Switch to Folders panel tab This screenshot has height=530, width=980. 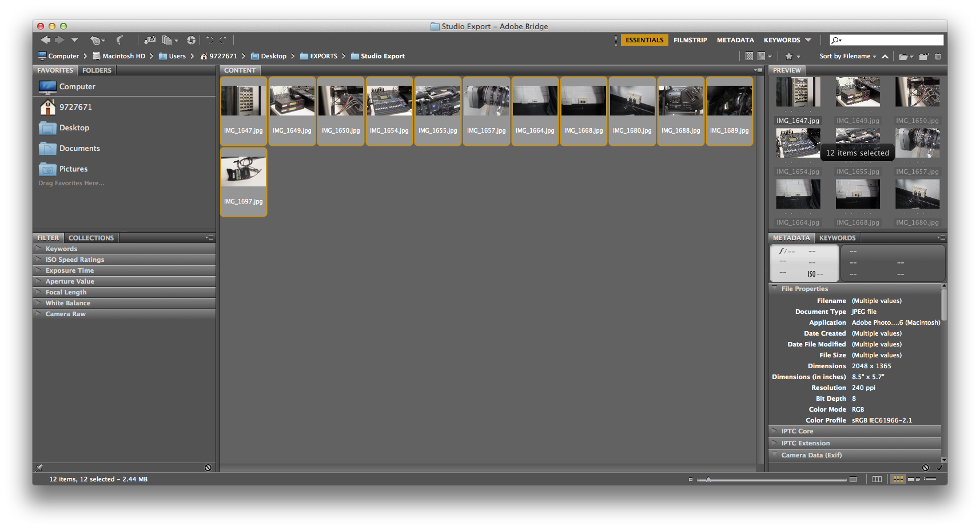click(97, 70)
